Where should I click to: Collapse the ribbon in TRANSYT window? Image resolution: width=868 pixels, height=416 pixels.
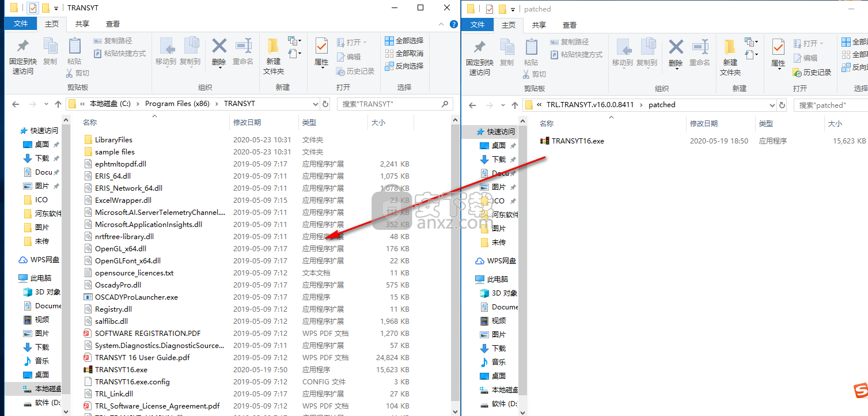440,24
